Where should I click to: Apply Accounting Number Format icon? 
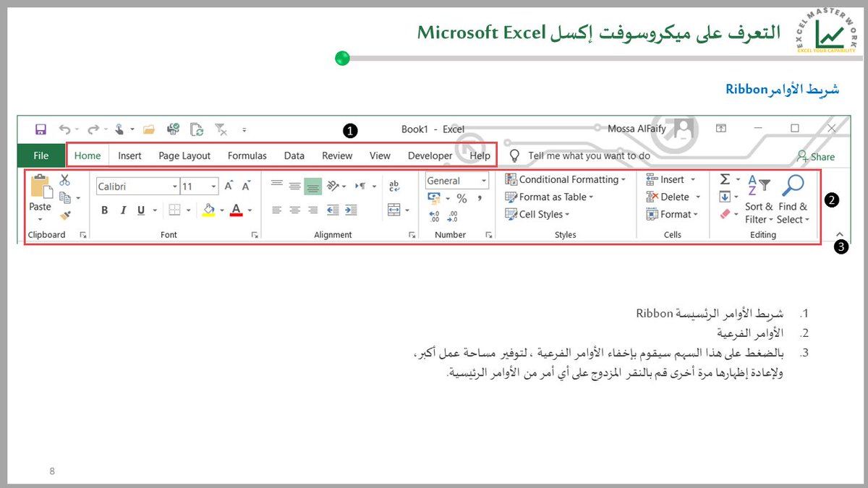pyautogui.click(x=434, y=198)
